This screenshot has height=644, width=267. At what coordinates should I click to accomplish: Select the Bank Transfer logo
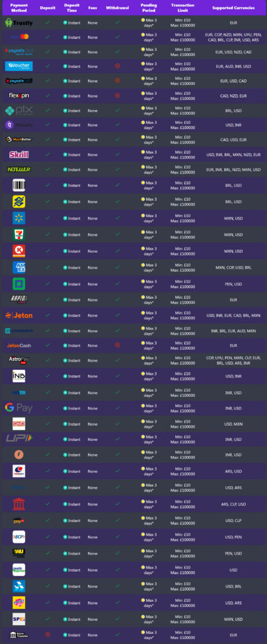coord(19,635)
